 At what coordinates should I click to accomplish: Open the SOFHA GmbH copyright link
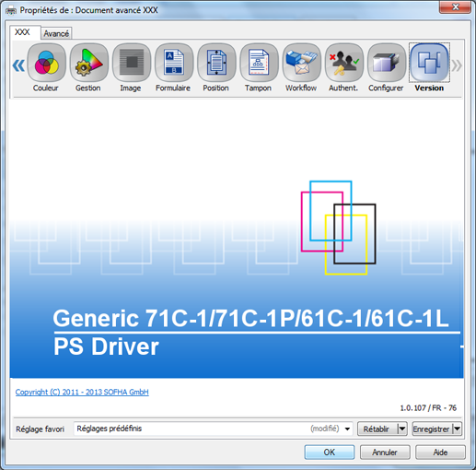pyautogui.click(x=82, y=392)
